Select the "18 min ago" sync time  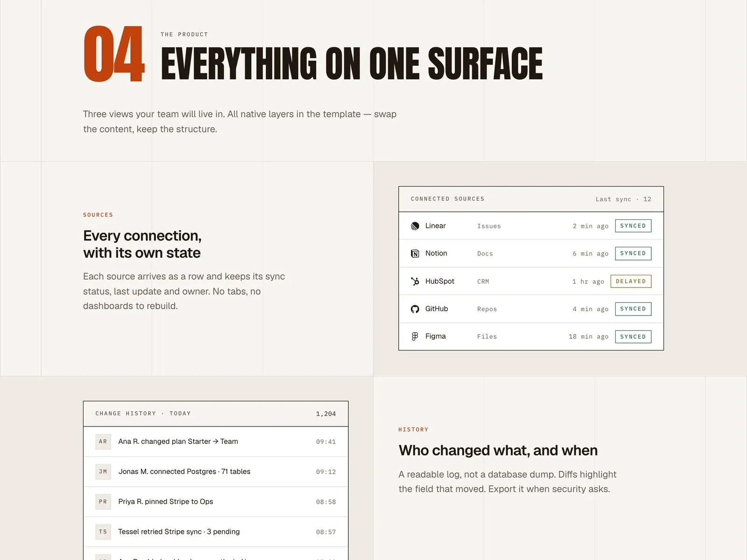pos(589,337)
